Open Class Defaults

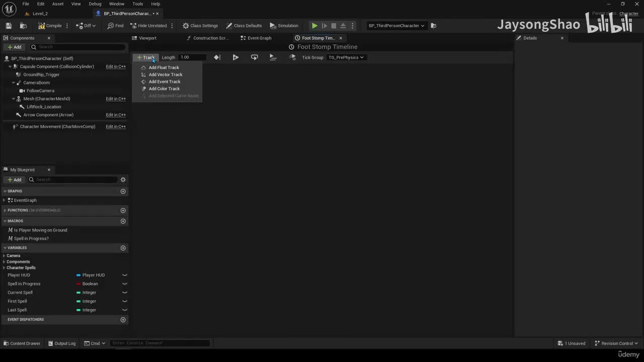[x=244, y=26]
